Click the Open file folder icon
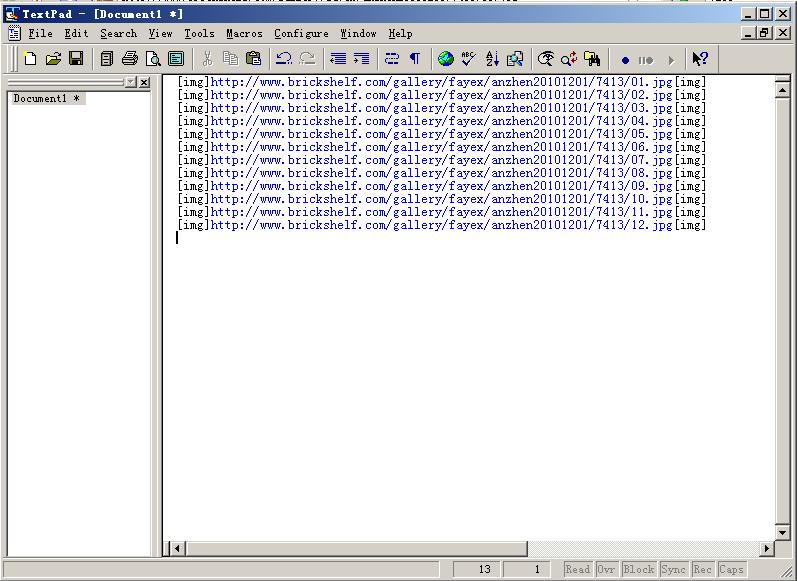 [53, 59]
